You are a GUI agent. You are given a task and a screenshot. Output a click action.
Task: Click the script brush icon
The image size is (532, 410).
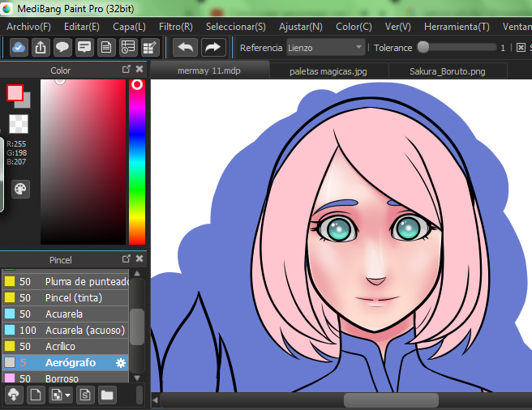[x=85, y=395]
